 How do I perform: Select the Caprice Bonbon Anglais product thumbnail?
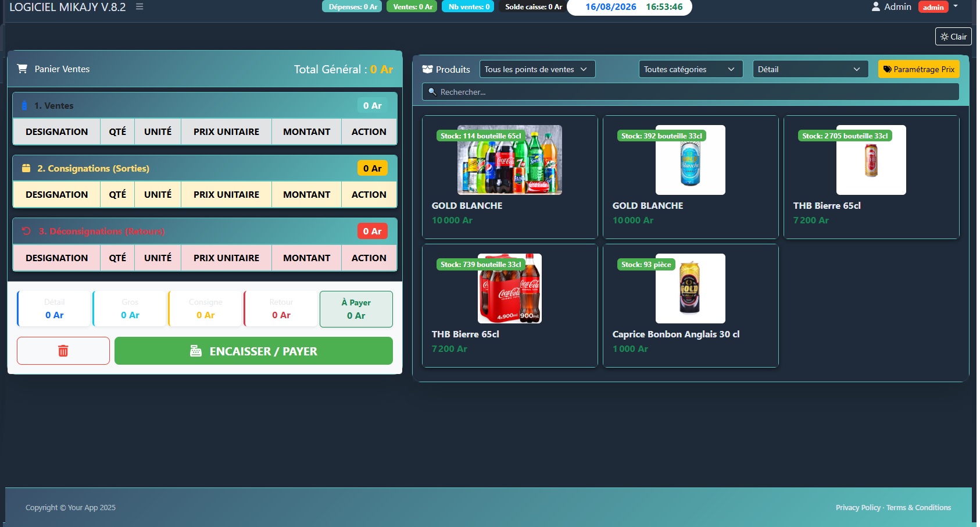point(691,289)
